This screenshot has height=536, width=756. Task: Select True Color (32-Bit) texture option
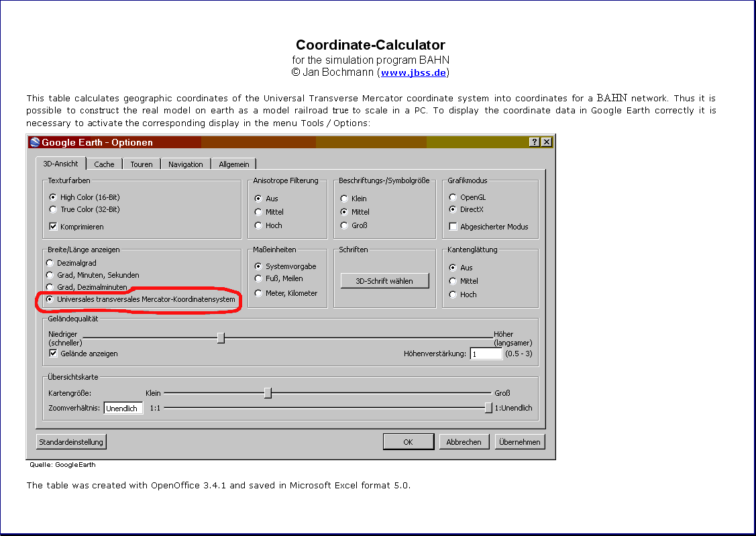tap(85, 209)
